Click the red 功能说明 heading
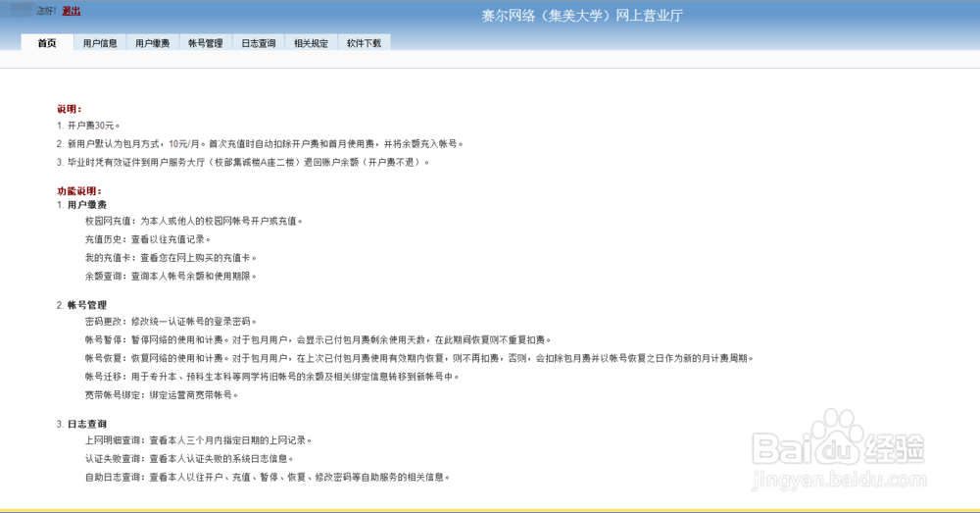980x513 pixels. click(x=79, y=191)
